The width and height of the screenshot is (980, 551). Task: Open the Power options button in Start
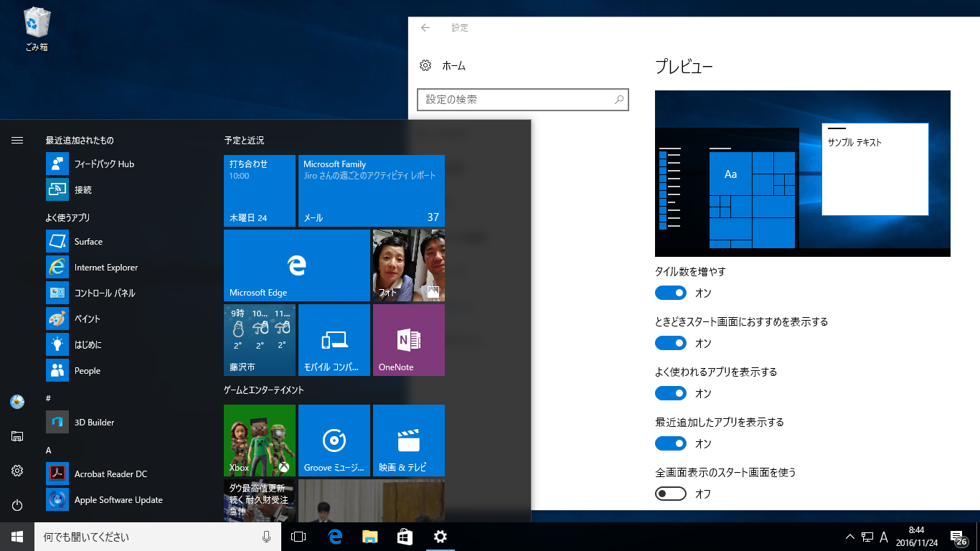pyautogui.click(x=17, y=505)
